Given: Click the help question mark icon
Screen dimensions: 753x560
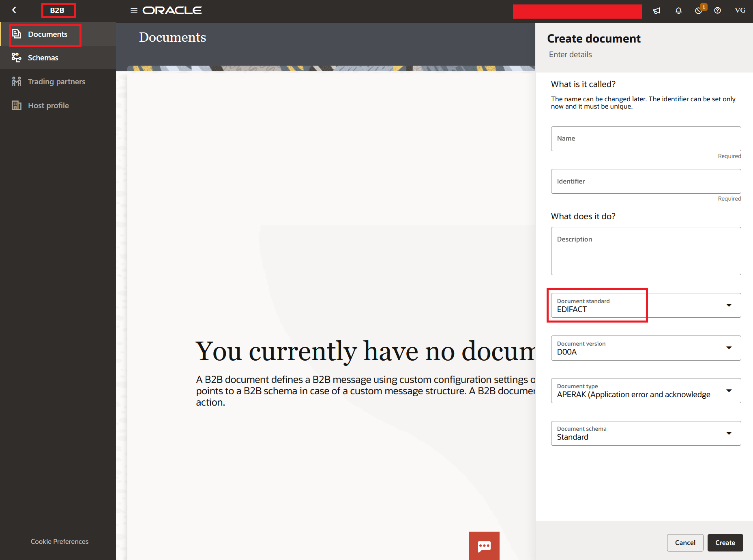Looking at the screenshot, I should (717, 11).
